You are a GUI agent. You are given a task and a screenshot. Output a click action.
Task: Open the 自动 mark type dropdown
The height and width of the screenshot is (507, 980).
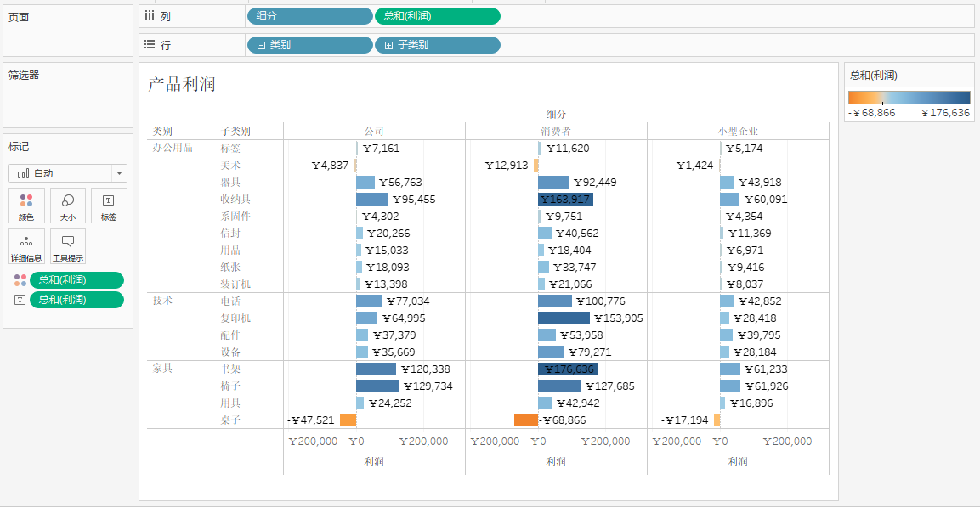click(119, 173)
